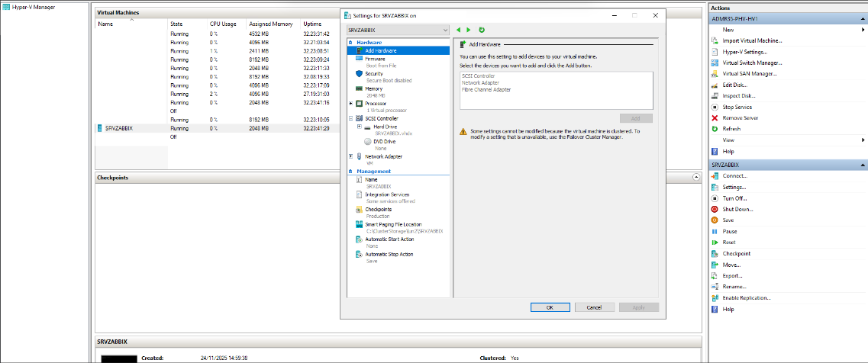Expand the Hard Drive node

tap(360, 127)
